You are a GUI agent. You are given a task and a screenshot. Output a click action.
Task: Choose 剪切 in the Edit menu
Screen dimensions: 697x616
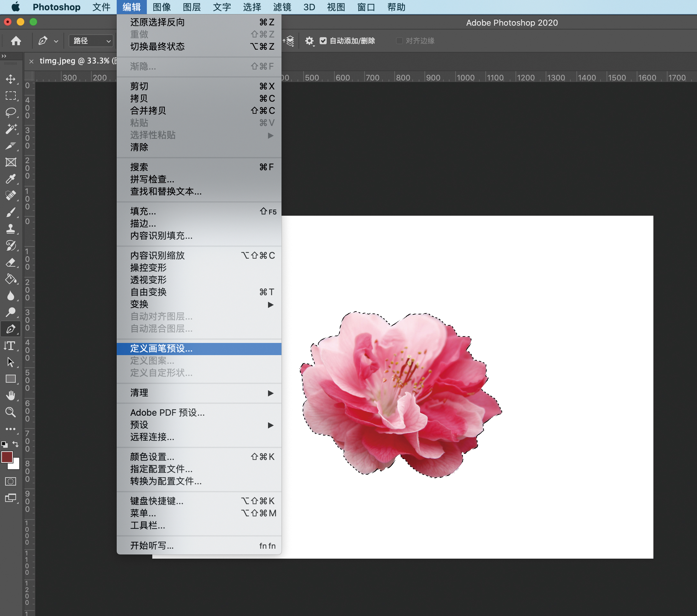pyautogui.click(x=199, y=87)
